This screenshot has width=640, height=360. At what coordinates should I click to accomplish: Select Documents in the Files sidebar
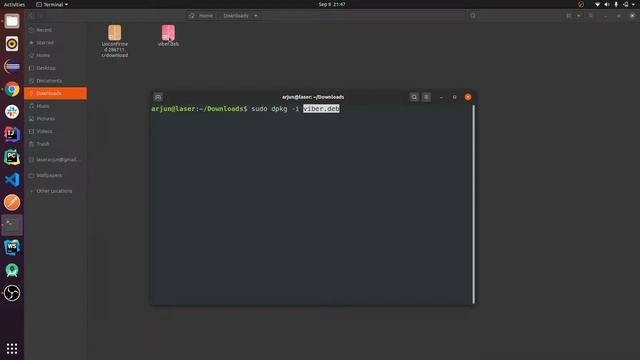[56, 80]
